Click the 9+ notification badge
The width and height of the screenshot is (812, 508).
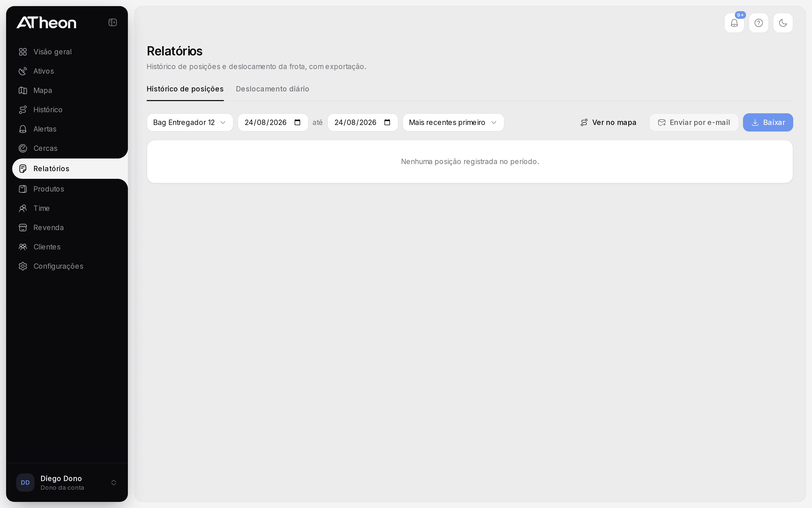click(x=740, y=15)
